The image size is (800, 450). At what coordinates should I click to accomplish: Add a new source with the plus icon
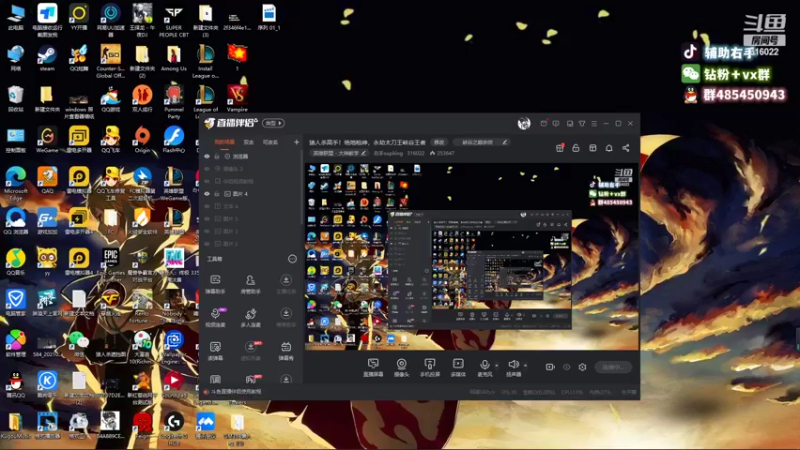tap(296, 142)
